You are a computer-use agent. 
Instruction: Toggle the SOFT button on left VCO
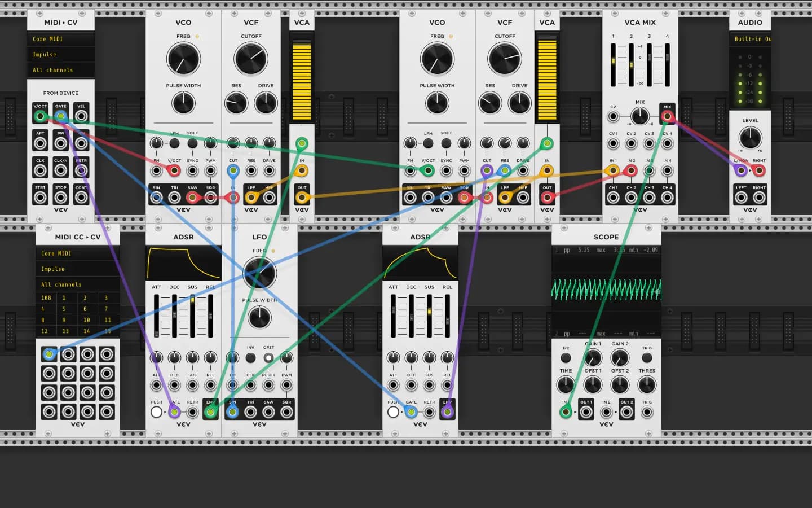(192, 143)
